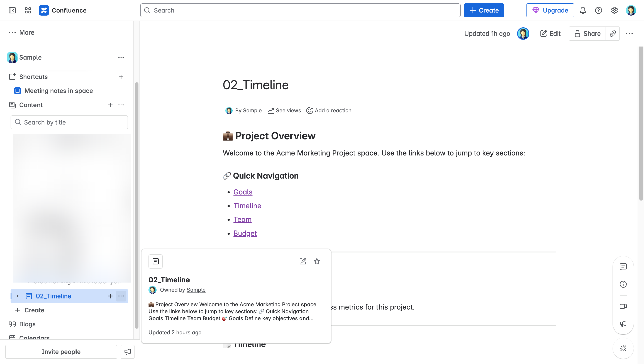
Task: Select 02_Timeline in content tree
Action: (x=53, y=296)
